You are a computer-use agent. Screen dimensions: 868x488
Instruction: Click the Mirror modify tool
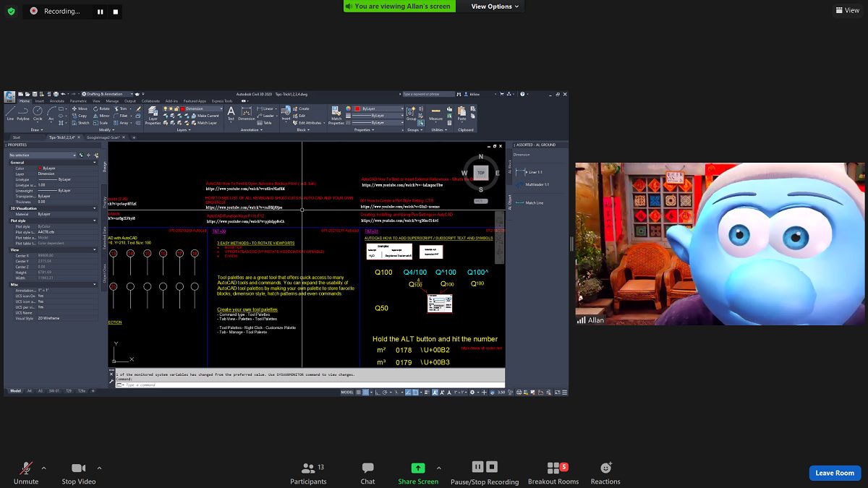102,116
